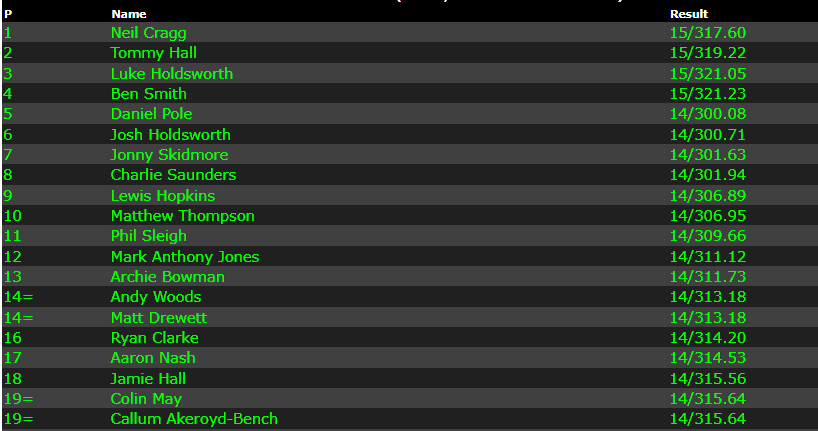Select Charlie Saunders in the table

click(173, 175)
